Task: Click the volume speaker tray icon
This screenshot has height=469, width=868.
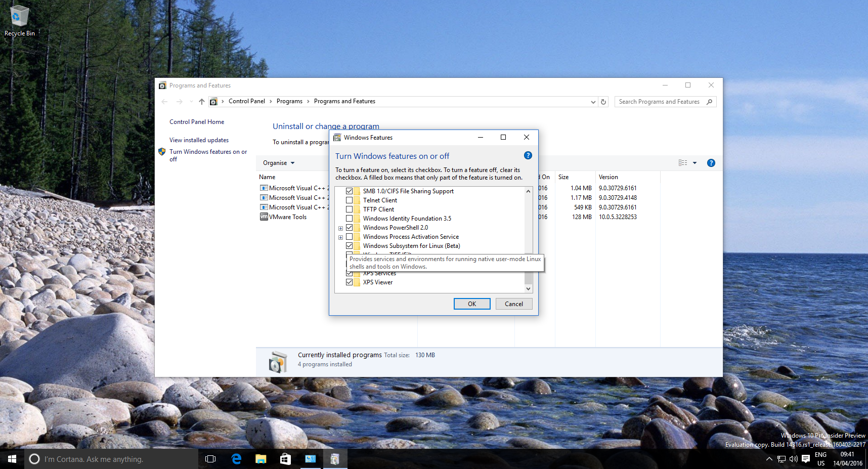Action: 793,459
